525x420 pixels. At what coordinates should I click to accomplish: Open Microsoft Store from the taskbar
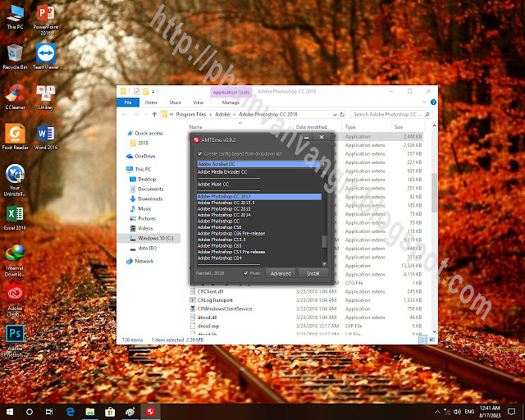point(110,412)
